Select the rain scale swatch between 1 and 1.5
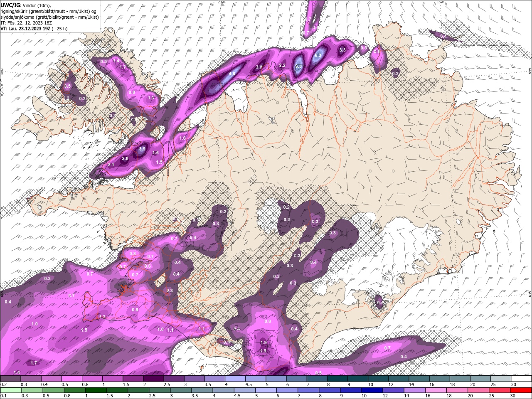The height and width of the screenshot is (399, 532). [x=96, y=390]
